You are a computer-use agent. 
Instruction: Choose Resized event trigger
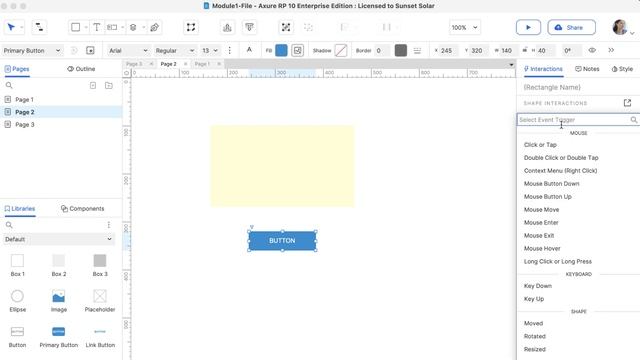535,349
